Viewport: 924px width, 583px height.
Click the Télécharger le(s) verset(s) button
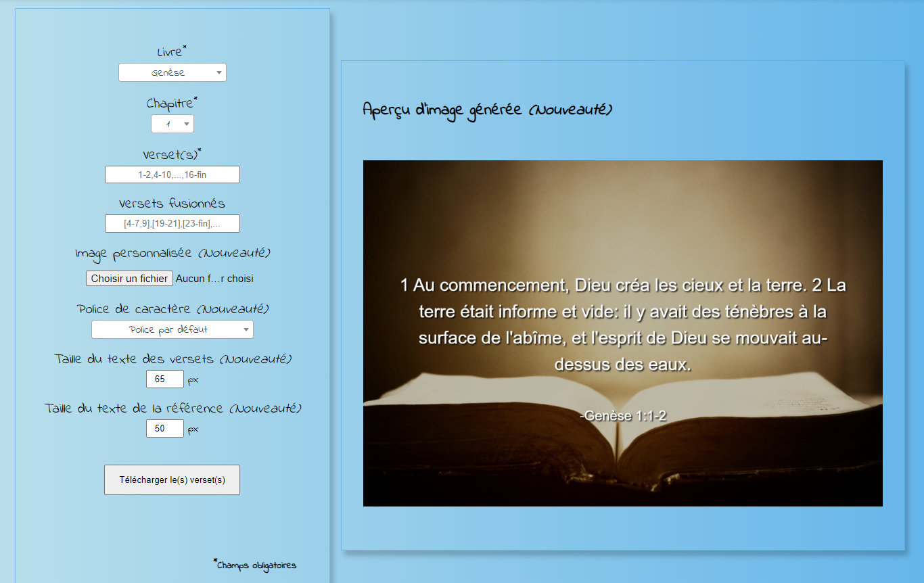point(172,480)
